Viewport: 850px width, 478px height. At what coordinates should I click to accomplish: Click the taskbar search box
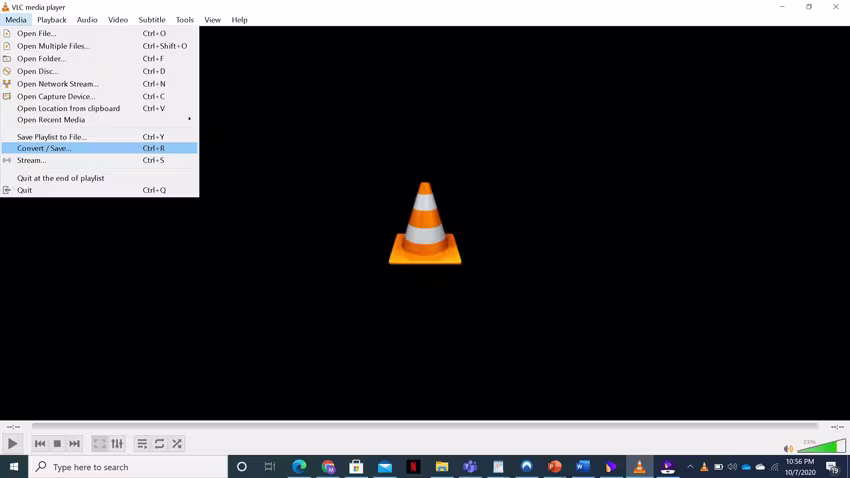128,467
